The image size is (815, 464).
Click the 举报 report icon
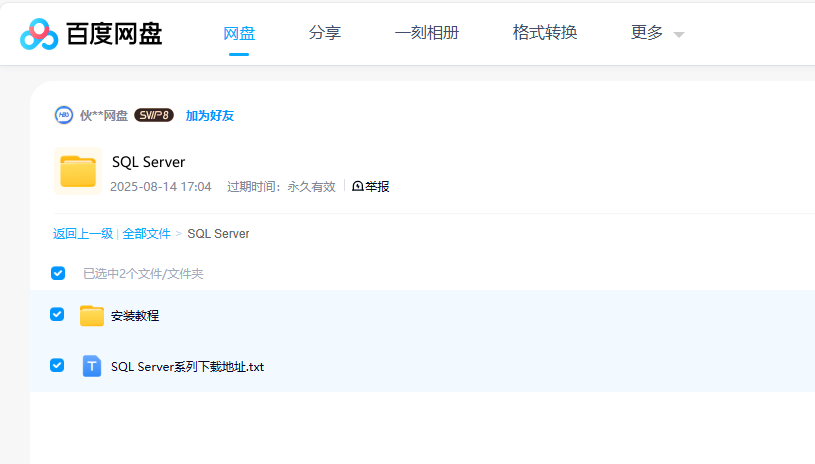coord(358,186)
